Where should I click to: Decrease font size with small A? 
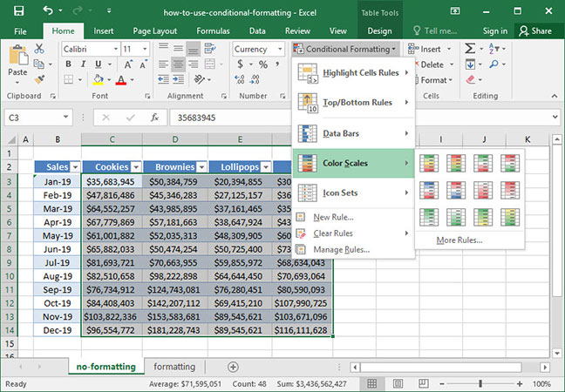(x=143, y=64)
